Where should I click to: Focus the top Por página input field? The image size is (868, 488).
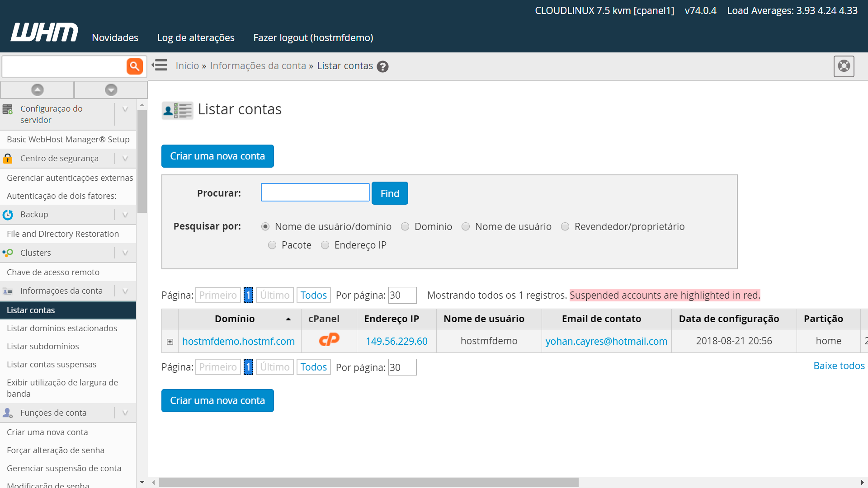pyautogui.click(x=402, y=296)
